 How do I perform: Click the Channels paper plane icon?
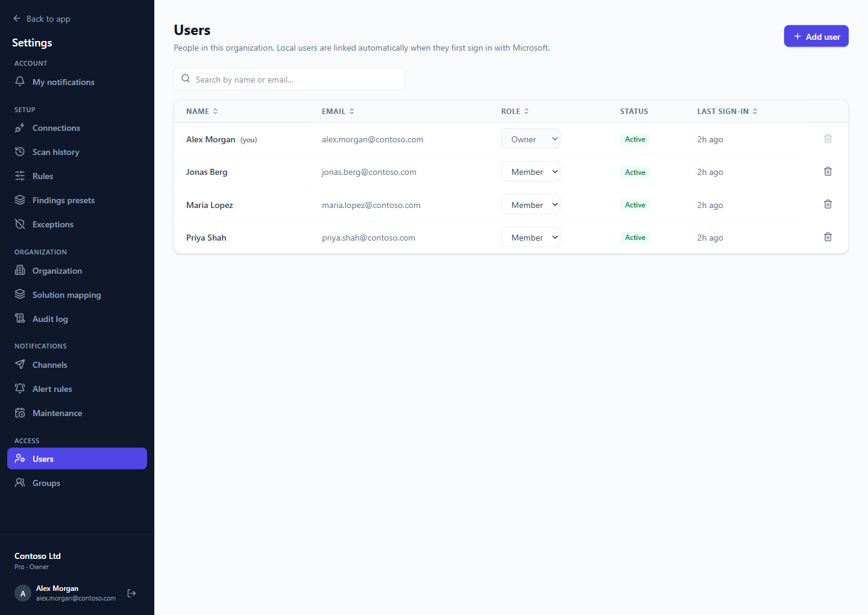pyautogui.click(x=20, y=365)
